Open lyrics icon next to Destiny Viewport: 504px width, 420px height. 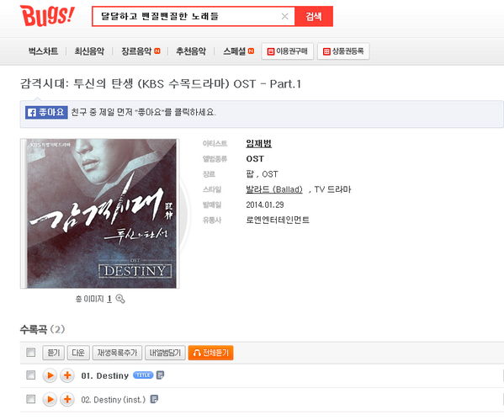[x=160, y=375]
